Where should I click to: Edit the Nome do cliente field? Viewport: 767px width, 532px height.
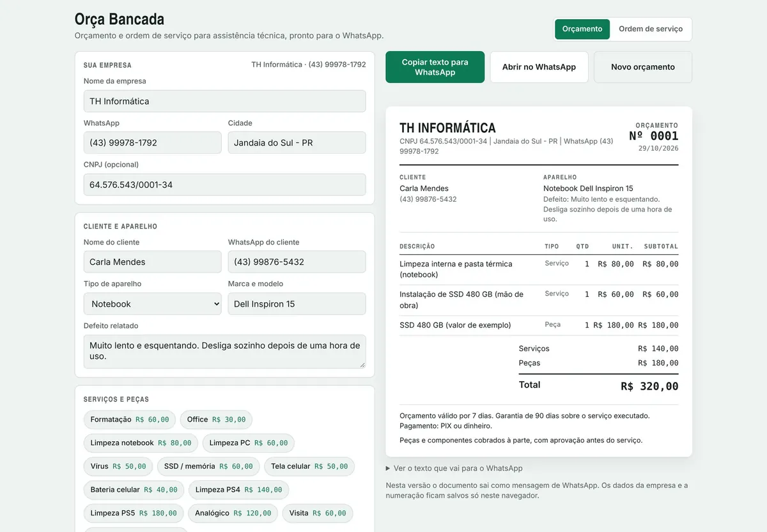click(153, 262)
